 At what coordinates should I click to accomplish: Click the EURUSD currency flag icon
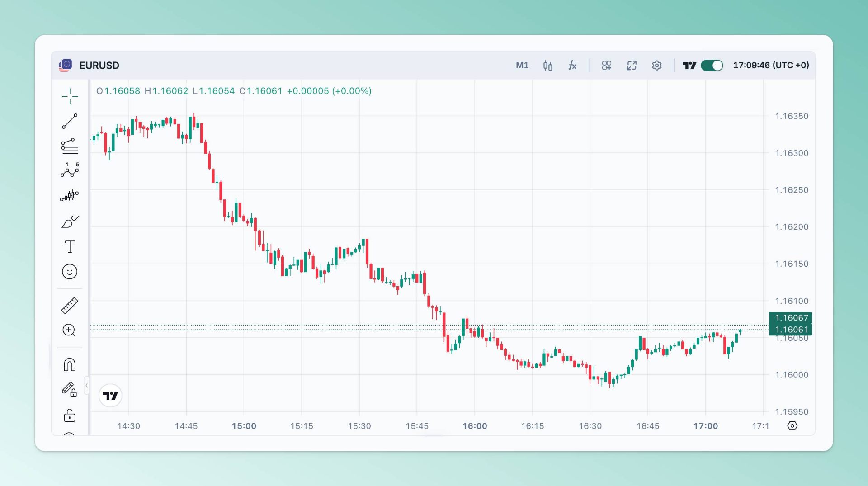click(x=66, y=66)
